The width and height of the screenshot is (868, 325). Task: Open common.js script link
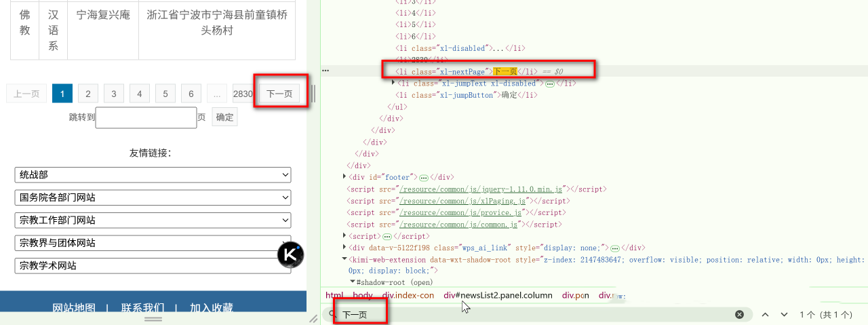(460, 224)
